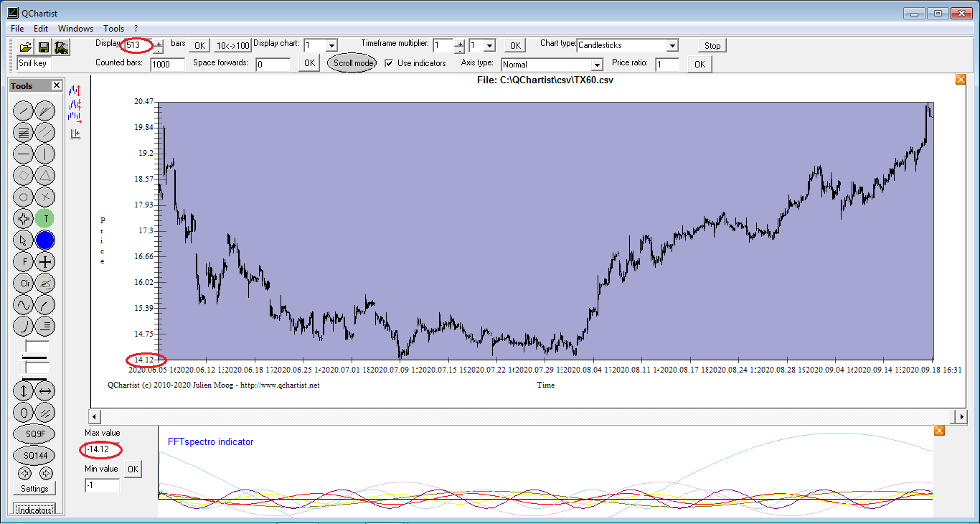
Task: Click the open file folder icon
Action: (x=26, y=47)
